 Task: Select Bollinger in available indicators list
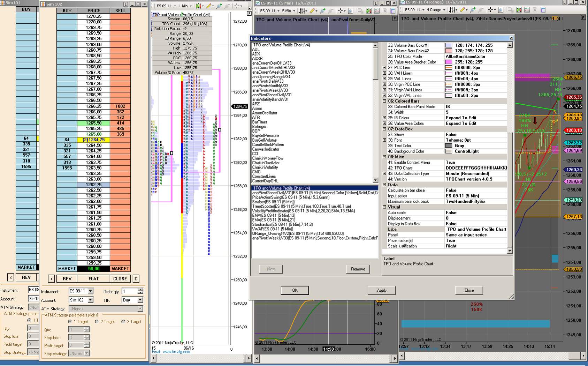[x=259, y=127]
